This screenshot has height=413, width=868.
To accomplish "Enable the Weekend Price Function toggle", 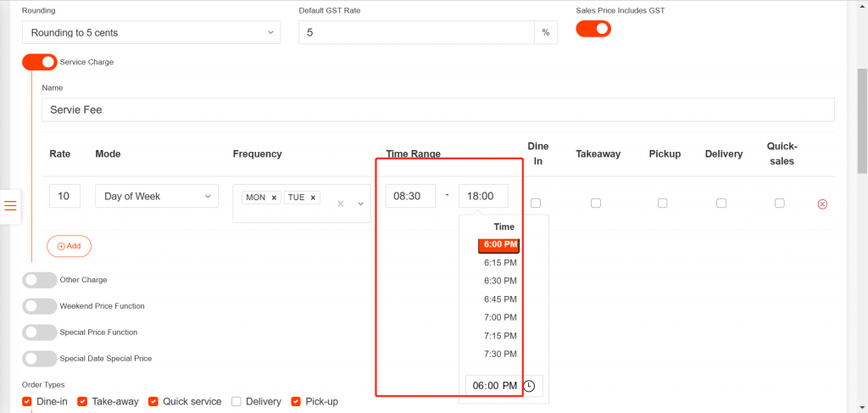I will 39,306.
